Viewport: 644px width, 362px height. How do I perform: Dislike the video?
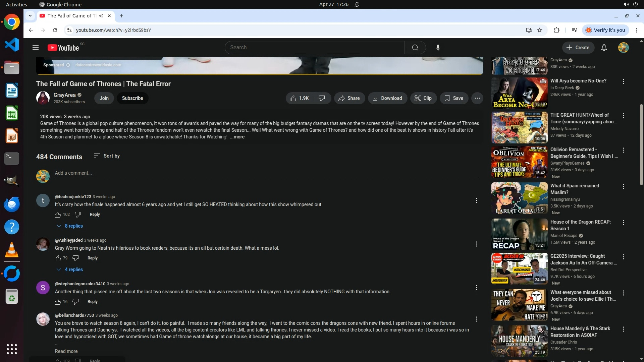click(x=322, y=98)
